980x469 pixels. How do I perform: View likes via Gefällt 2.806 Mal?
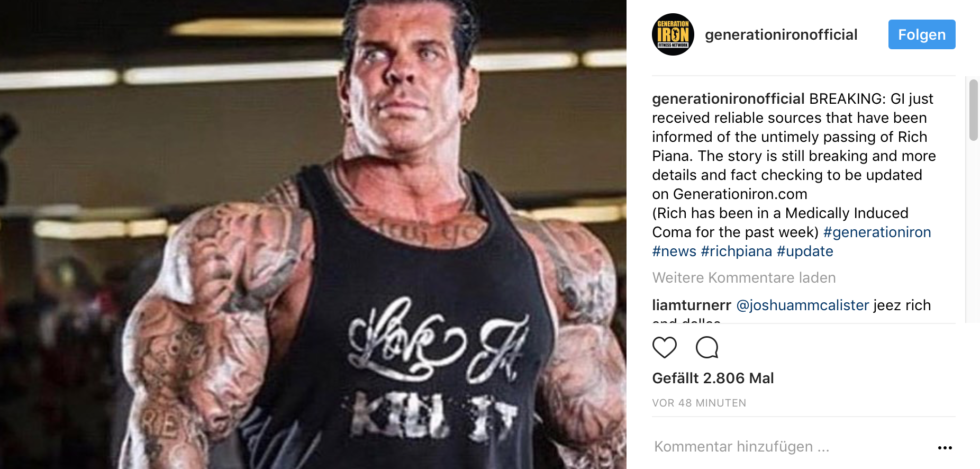point(713,378)
